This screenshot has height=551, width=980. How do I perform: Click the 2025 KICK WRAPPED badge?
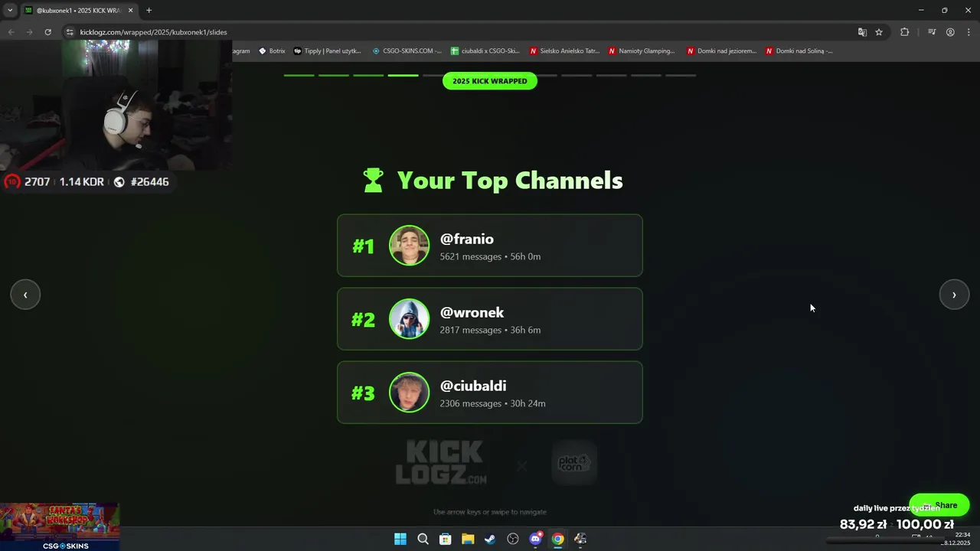[490, 81]
